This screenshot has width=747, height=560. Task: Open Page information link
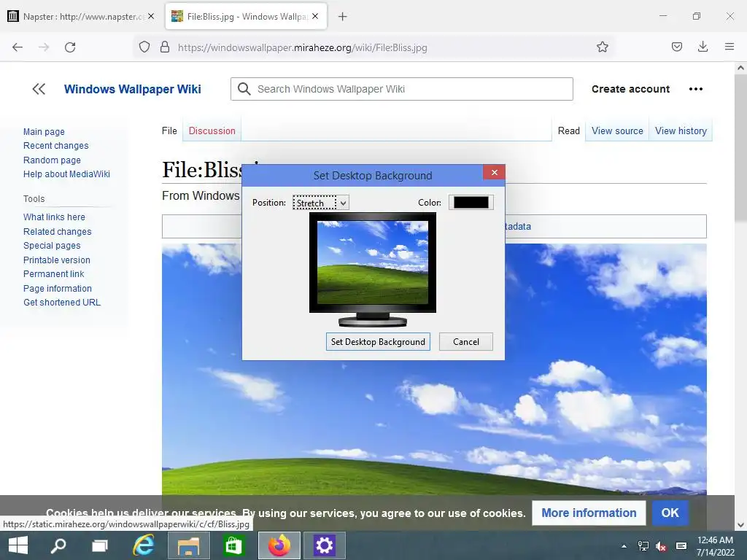pos(58,289)
